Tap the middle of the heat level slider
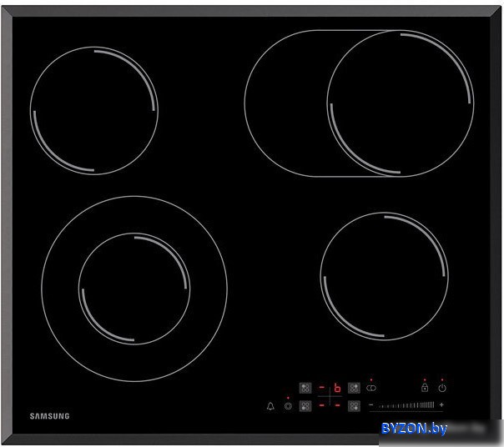This screenshot has width=504, height=447. (x=405, y=405)
